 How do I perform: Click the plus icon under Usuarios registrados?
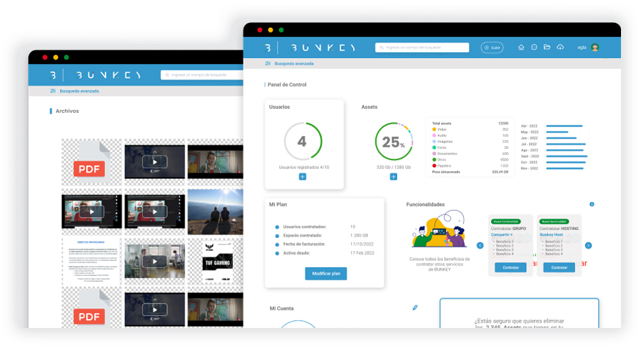point(302,176)
